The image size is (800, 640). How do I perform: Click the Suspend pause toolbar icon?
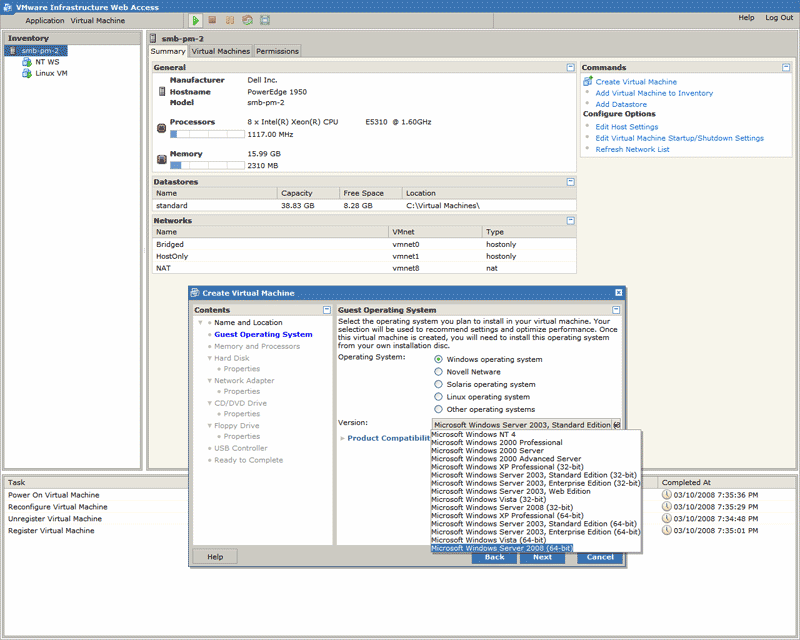coord(230,20)
